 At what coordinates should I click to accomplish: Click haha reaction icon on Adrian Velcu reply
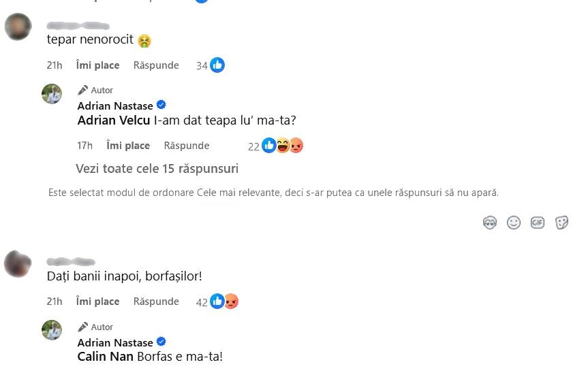[x=283, y=145]
